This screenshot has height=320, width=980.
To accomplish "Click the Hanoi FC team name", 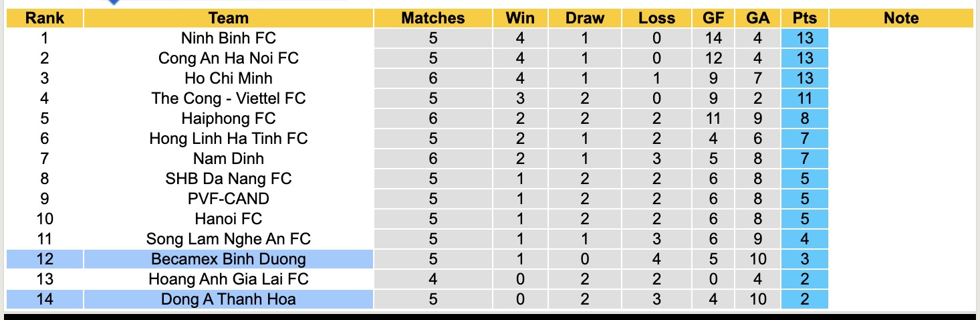I will (228, 219).
